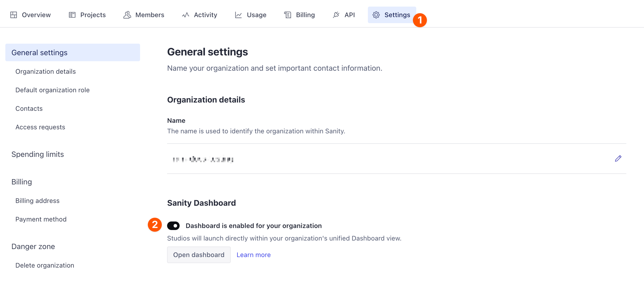The image size is (644, 283).
Task: Click the Activity pulse icon
Action: tap(185, 15)
